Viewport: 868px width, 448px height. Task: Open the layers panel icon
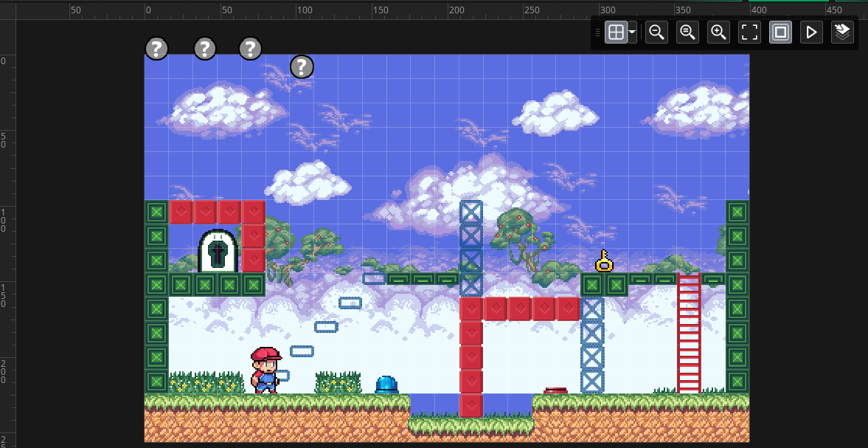tap(842, 32)
